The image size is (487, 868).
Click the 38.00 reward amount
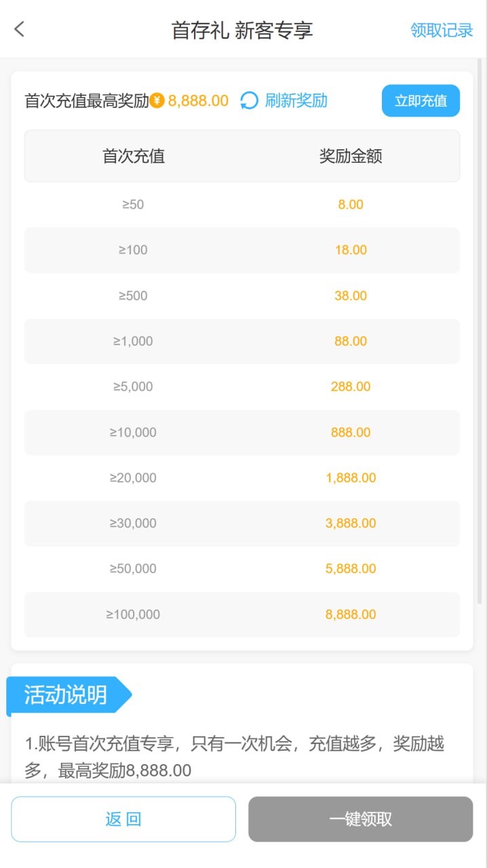click(351, 296)
